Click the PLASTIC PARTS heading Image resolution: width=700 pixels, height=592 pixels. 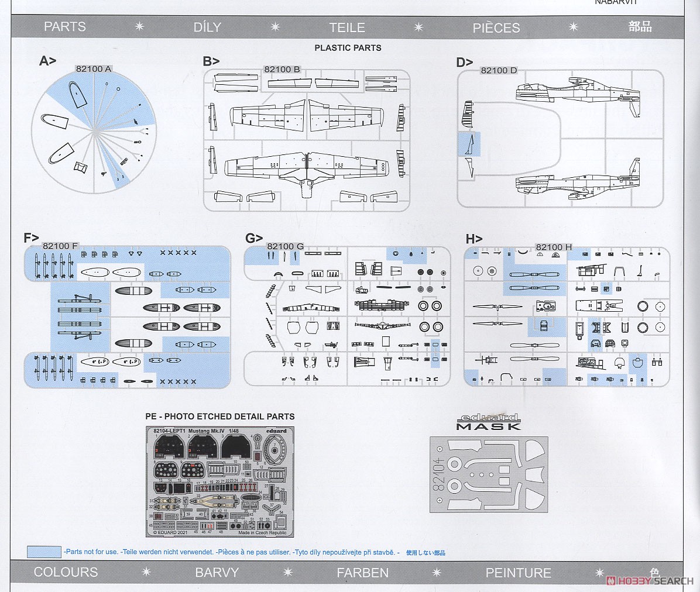tap(348, 48)
